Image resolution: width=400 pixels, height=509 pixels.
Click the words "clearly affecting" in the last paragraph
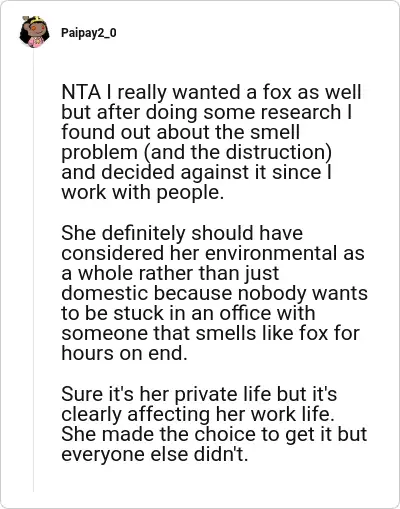click(136, 414)
